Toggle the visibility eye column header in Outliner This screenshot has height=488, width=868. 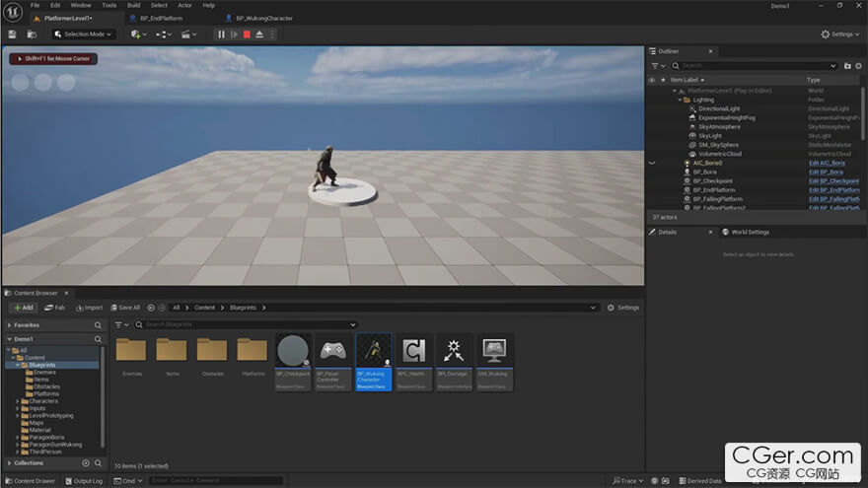[x=652, y=80]
